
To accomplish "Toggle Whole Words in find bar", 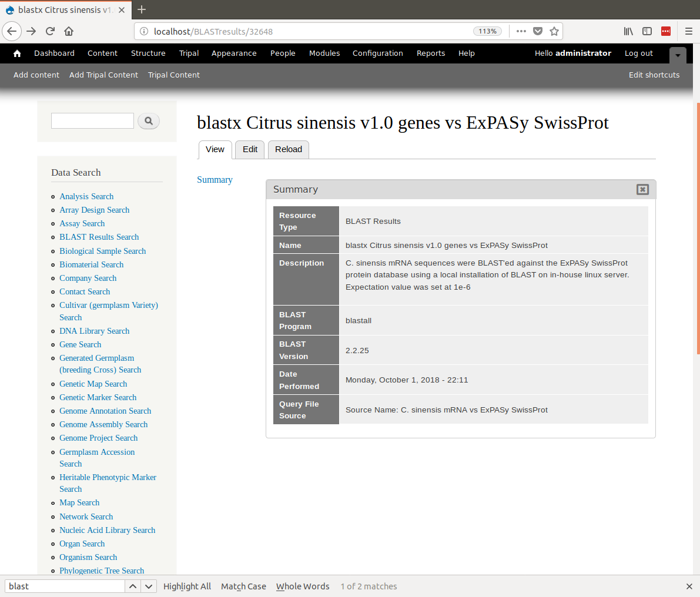I will (303, 586).
